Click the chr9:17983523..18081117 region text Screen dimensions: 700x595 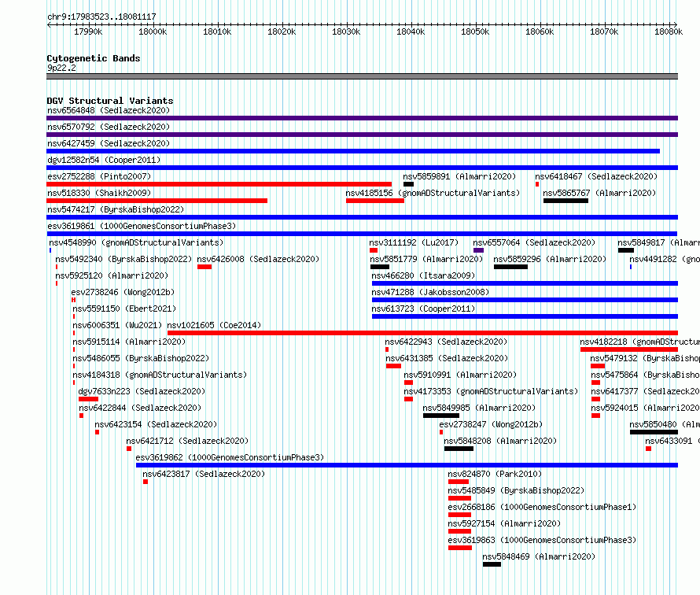pyautogui.click(x=101, y=17)
